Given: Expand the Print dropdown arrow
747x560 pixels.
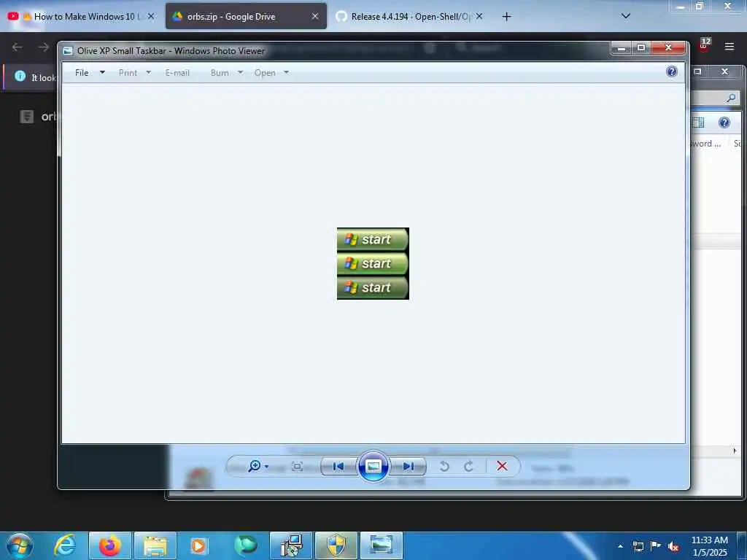Looking at the screenshot, I should (x=148, y=72).
